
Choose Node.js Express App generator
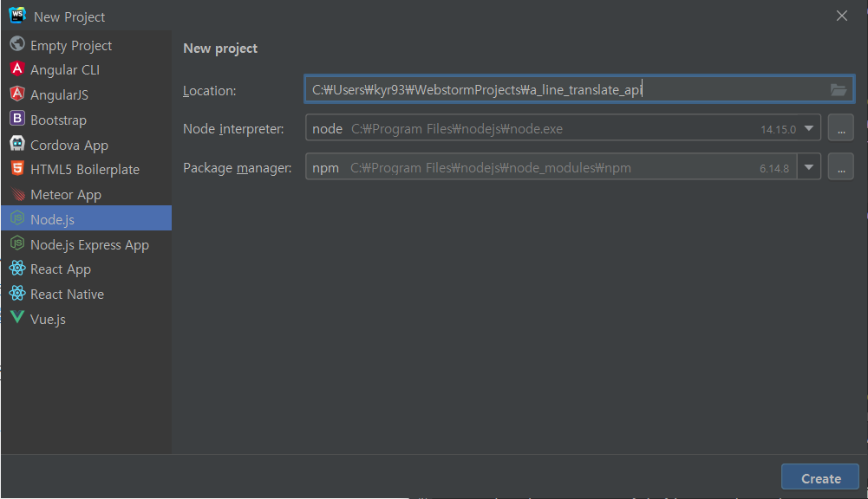pos(87,244)
